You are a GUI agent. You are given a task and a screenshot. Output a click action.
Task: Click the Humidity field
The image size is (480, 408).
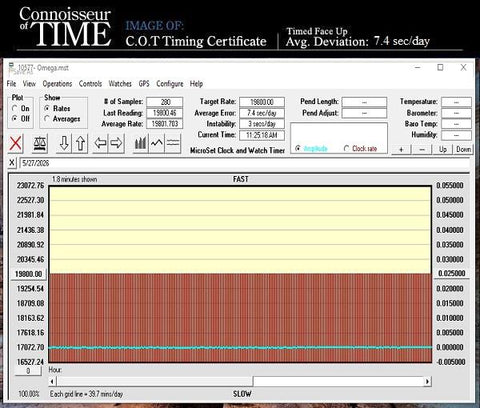456,135
